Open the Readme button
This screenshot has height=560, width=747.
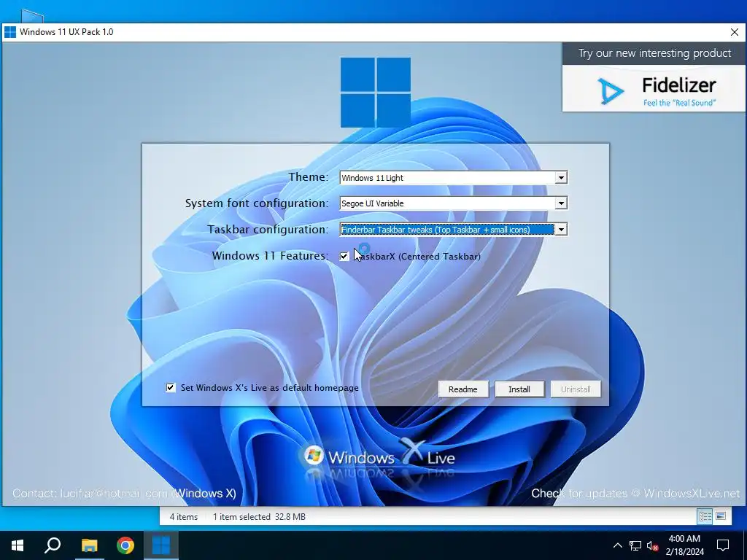pos(463,389)
